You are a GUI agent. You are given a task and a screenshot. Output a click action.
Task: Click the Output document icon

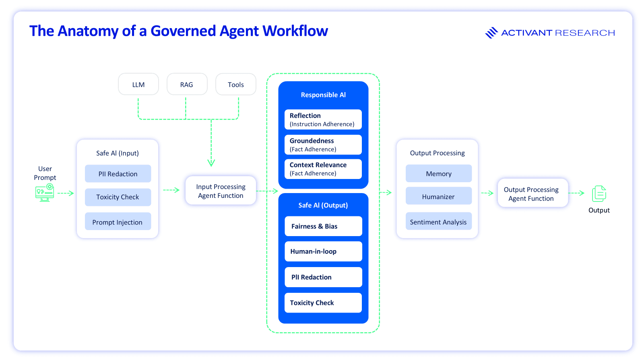click(599, 194)
